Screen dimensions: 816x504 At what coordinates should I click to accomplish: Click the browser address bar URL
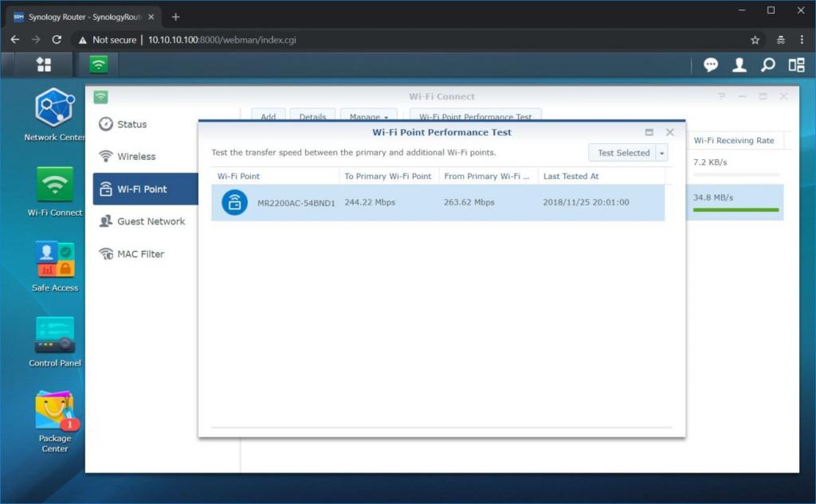[x=222, y=40]
